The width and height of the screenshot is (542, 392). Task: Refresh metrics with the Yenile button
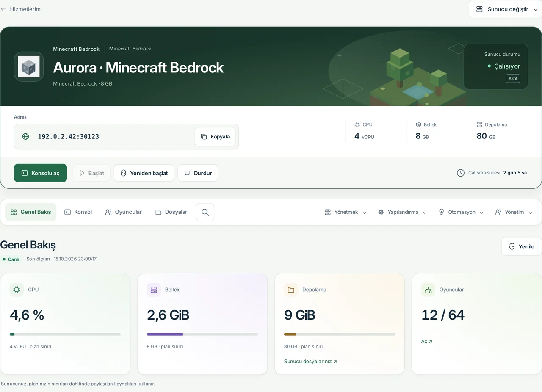click(522, 246)
